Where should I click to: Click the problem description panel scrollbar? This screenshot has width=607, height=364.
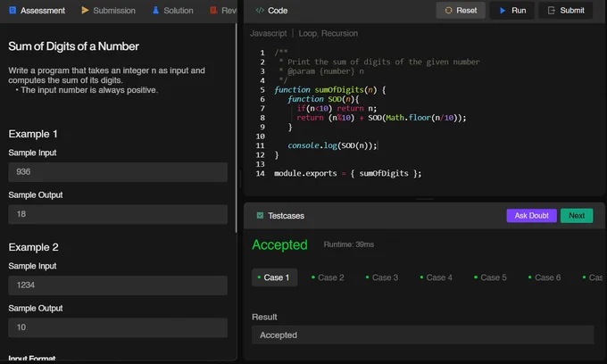pos(236,128)
